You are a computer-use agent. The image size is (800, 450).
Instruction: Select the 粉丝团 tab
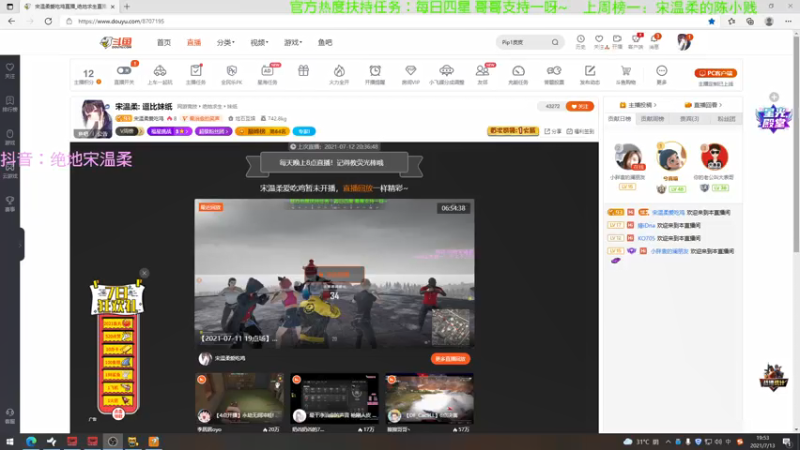(726, 119)
